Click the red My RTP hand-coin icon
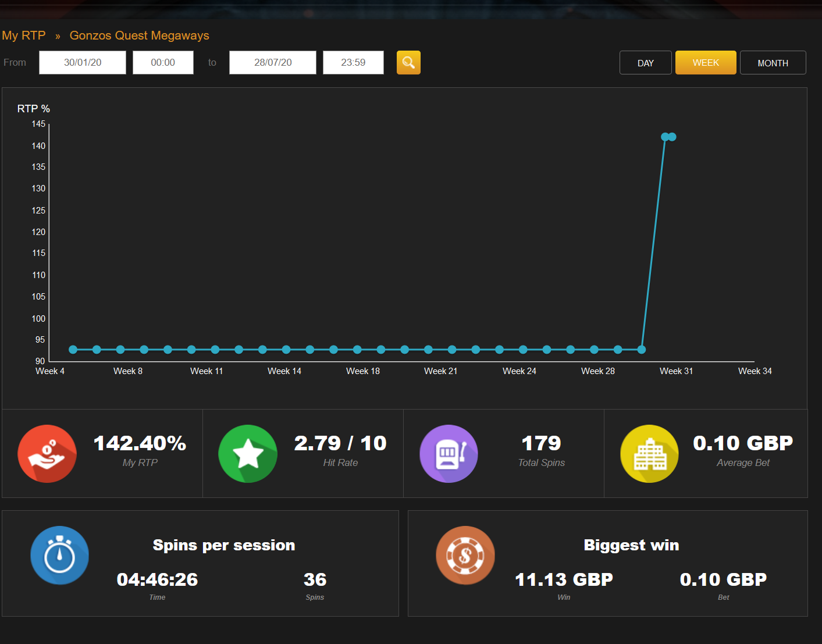The width and height of the screenshot is (822, 644). coord(47,454)
